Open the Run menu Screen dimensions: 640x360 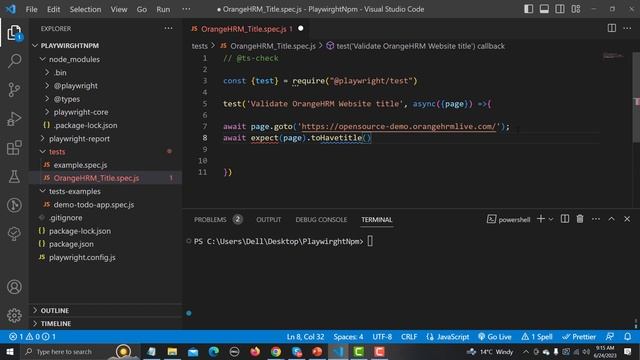point(163,9)
